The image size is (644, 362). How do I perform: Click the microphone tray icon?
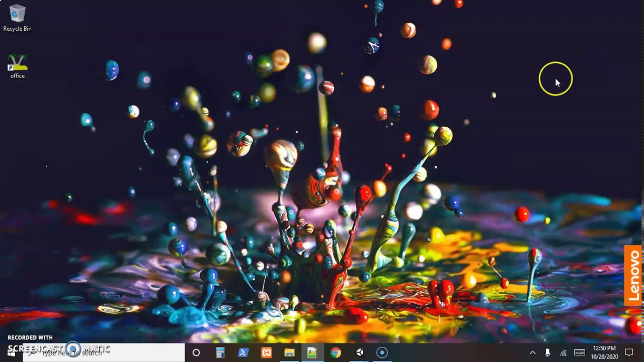tap(547, 352)
